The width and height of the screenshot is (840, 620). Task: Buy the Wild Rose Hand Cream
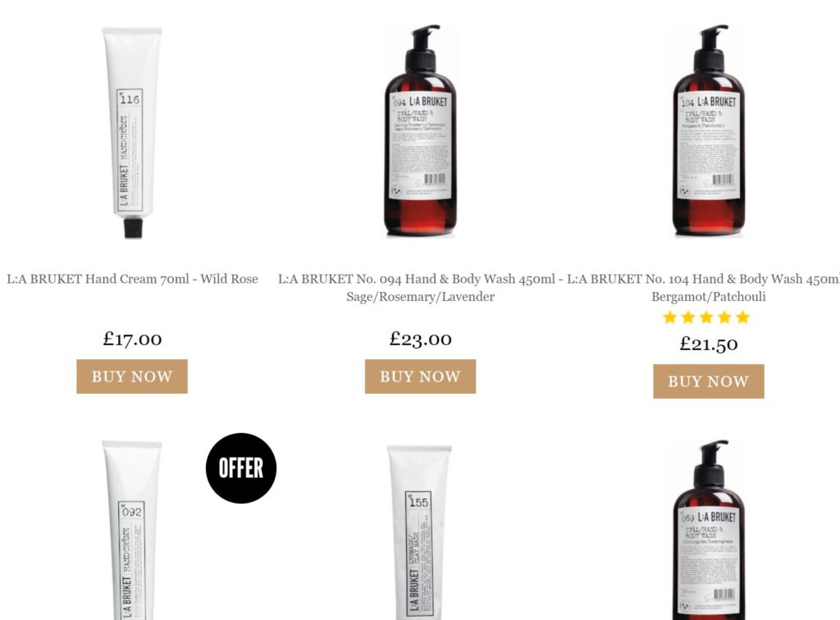[132, 376]
